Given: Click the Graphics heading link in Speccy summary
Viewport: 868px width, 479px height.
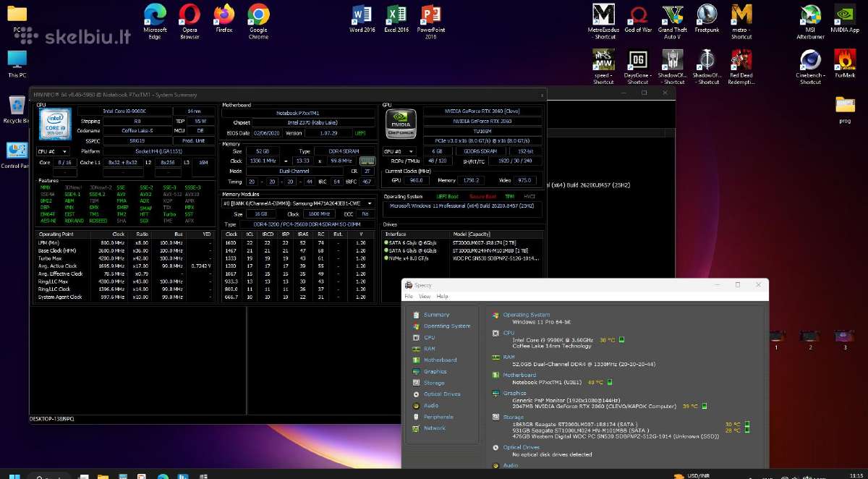Looking at the screenshot, I should (514, 393).
